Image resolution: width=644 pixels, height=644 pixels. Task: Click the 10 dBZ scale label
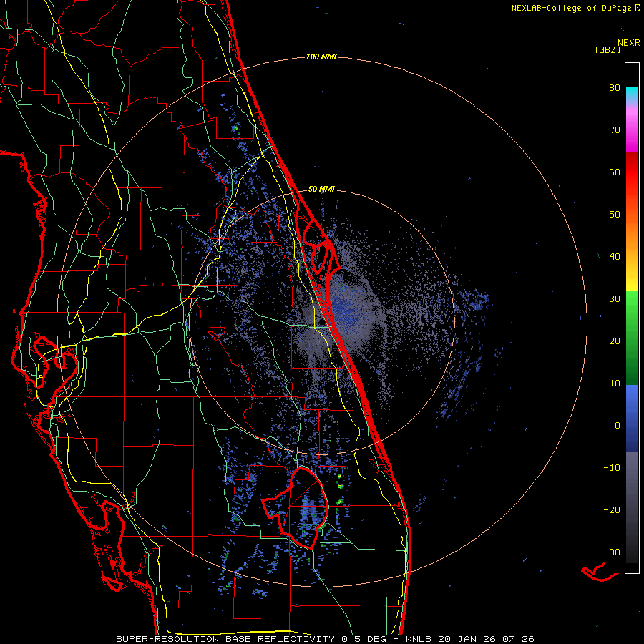point(615,384)
